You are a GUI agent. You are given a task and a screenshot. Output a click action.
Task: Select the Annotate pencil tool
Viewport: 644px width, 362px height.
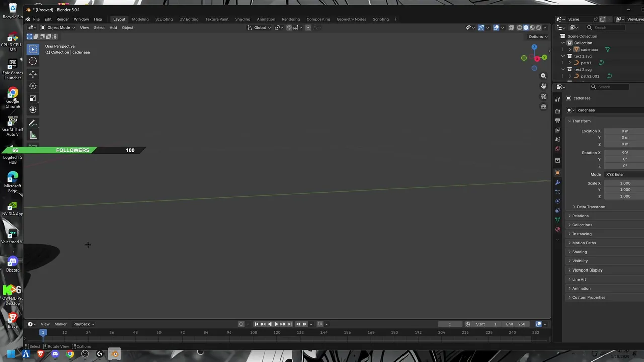pos(33,123)
